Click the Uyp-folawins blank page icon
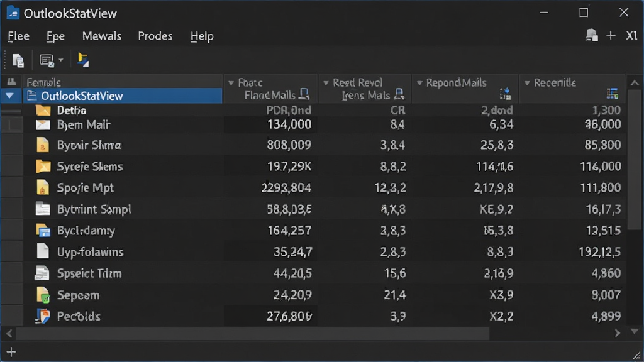 [43, 251]
